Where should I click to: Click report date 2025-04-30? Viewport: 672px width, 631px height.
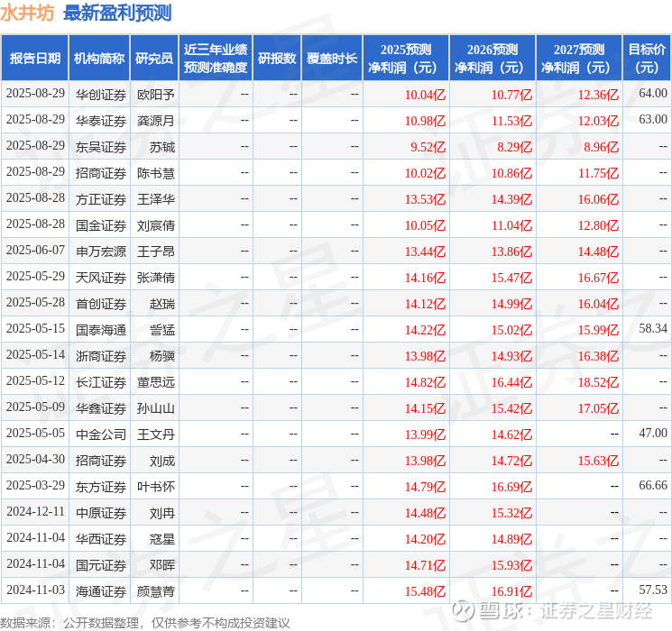(x=35, y=459)
